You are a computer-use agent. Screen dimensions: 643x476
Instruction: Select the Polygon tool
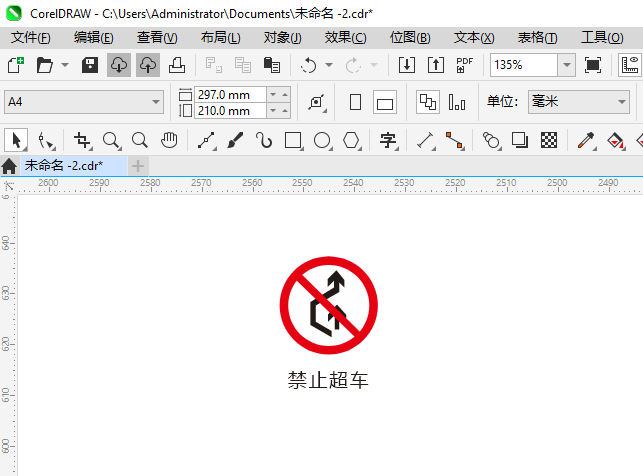(x=351, y=141)
